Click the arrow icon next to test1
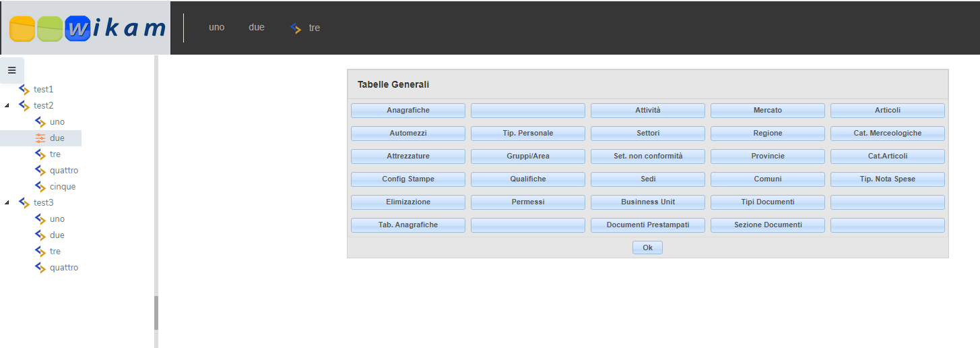The width and height of the screenshot is (980, 348). pos(24,89)
